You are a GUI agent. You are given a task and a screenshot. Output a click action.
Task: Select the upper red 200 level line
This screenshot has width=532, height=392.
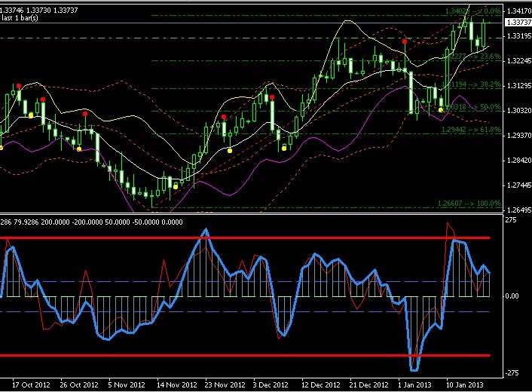point(246,238)
